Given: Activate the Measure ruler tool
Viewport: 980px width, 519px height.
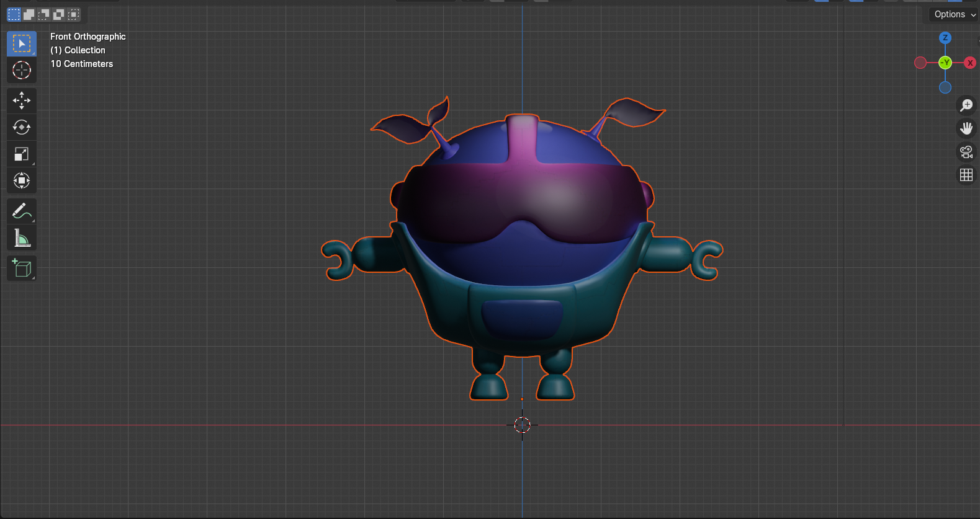Looking at the screenshot, I should pyautogui.click(x=22, y=238).
